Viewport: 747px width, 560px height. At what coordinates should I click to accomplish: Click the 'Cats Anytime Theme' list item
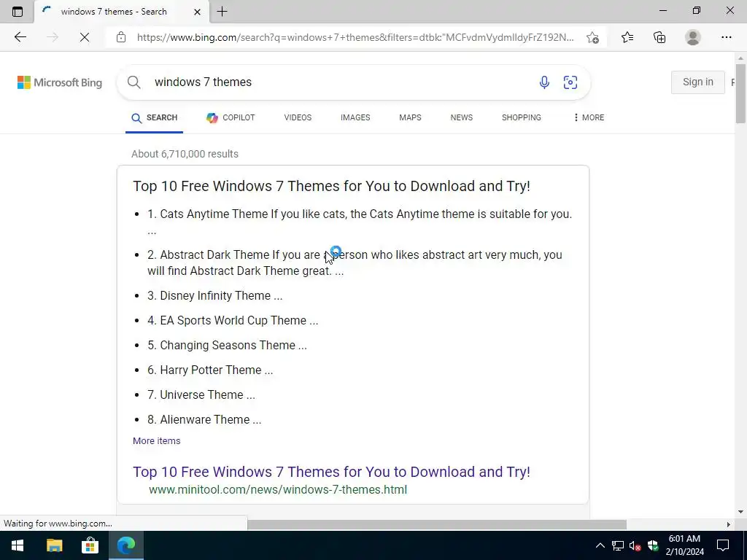[x=360, y=222]
